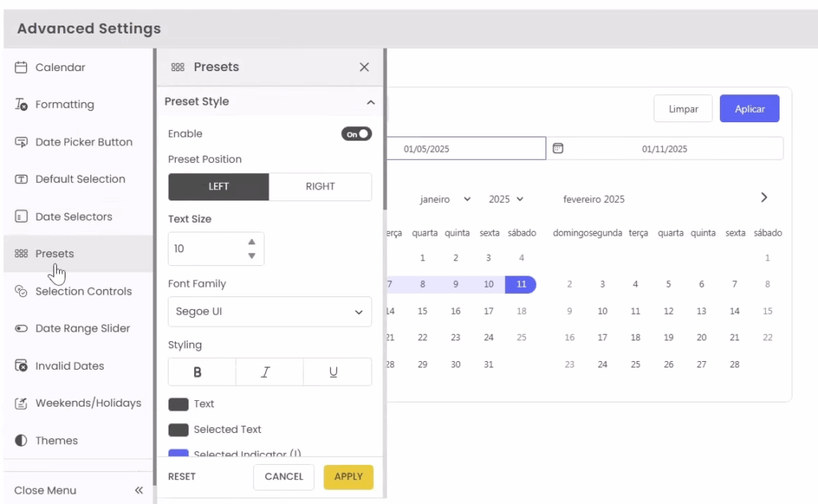
Task: Collapse menu with double chevron icon
Action: [139, 490]
